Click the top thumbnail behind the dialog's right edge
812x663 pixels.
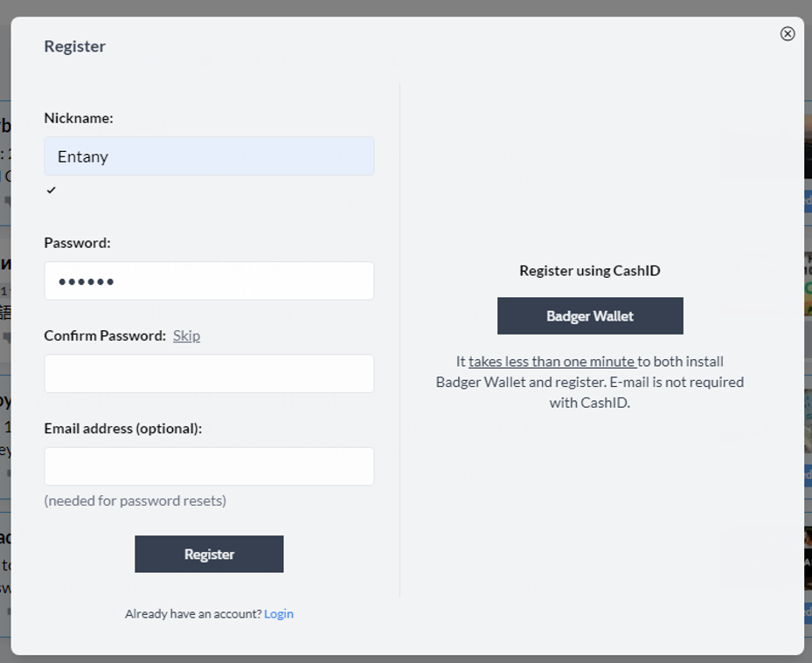click(808, 148)
